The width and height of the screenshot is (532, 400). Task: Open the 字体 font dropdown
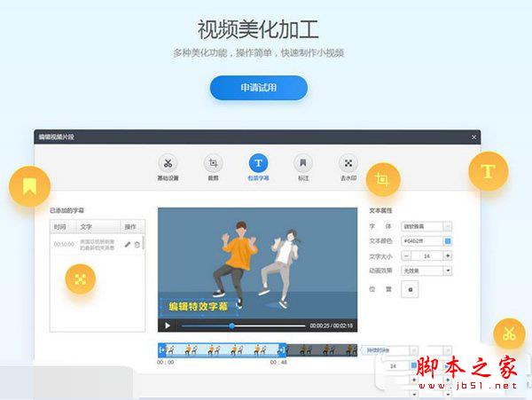click(426, 226)
